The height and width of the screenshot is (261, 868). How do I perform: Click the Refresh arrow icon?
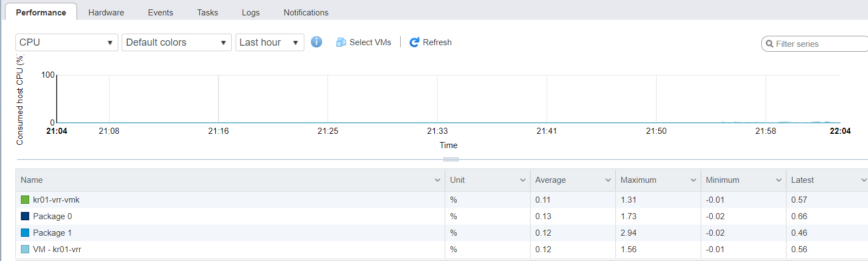pos(414,42)
